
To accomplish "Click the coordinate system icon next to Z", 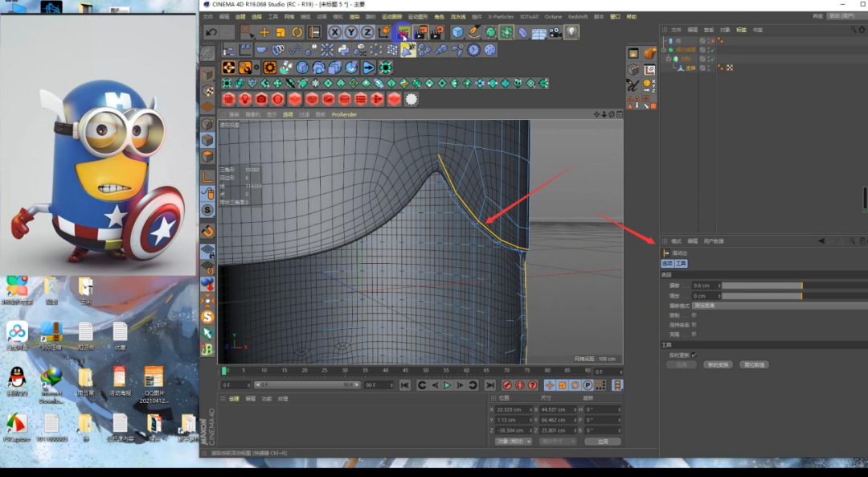I will coord(383,32).
